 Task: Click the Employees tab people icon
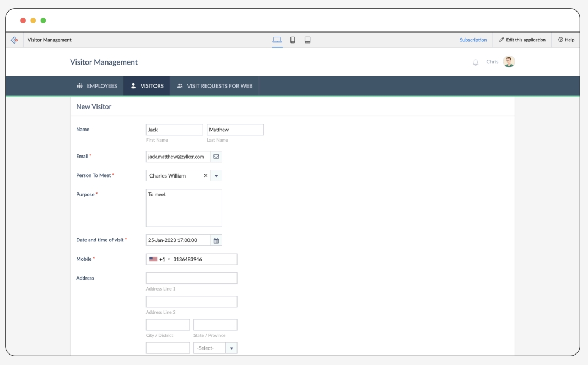(x=79, y=86)
